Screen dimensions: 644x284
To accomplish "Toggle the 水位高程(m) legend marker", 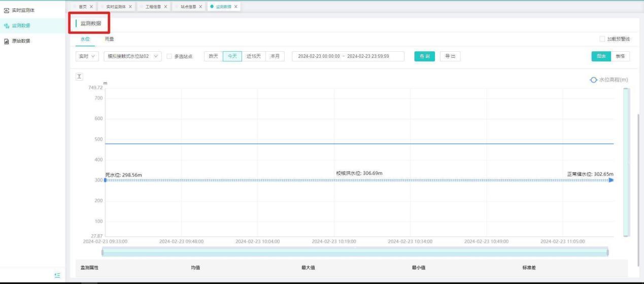I will [x=593, y=80].
